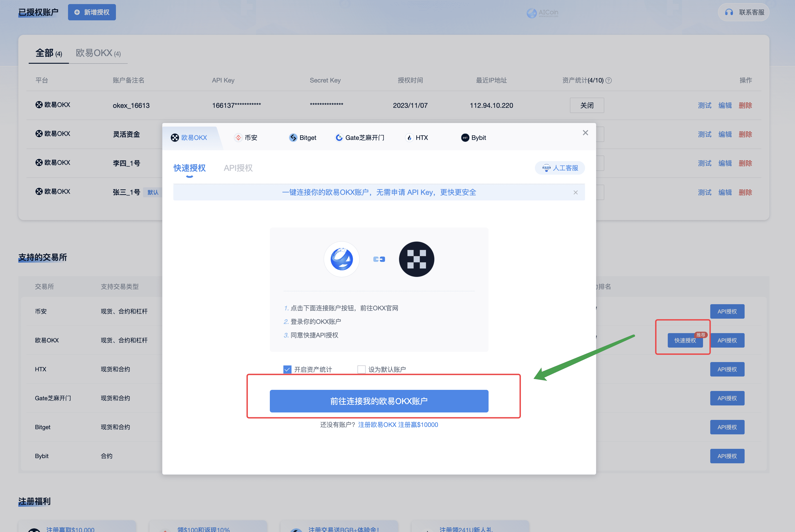Screen dimensions: 795x532
Task: Click 测试 for 灵活资金 account
Action: 704,134
